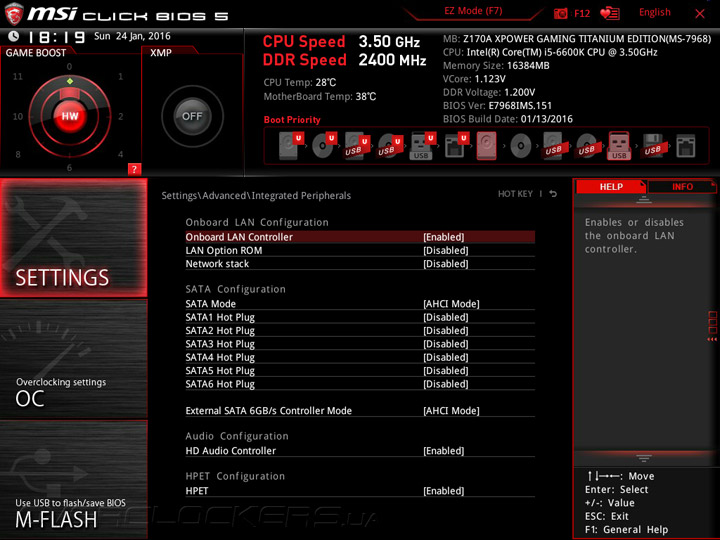Open the English language selector
Image resolution: width=720 pixels, height=540 pixels.
tap(654, 12)
